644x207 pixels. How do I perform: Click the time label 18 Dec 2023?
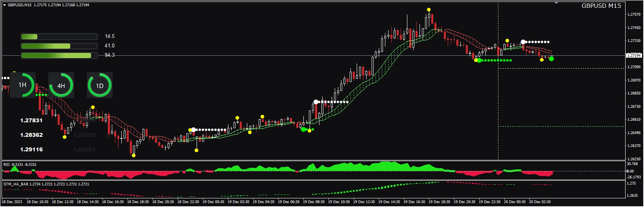(12, 202)
